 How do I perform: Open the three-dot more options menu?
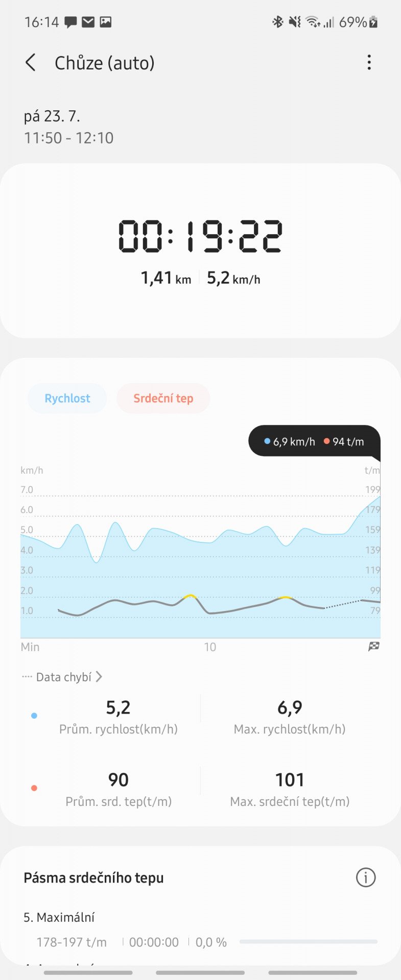pos(369,62)
